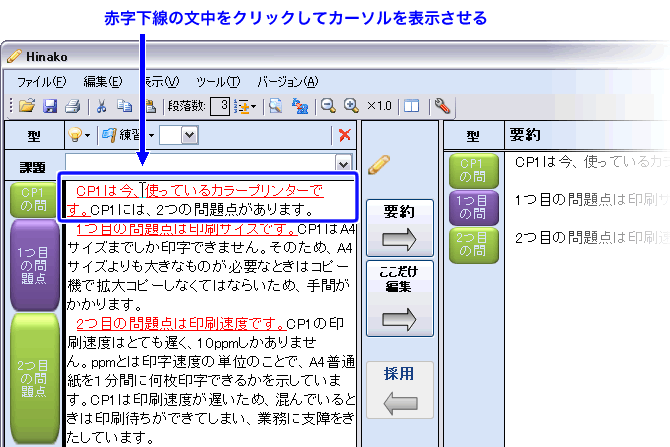Screen dimensions: 670x447
Task: Click text CP1には、2つの問題点があります。
Action: 203,210
